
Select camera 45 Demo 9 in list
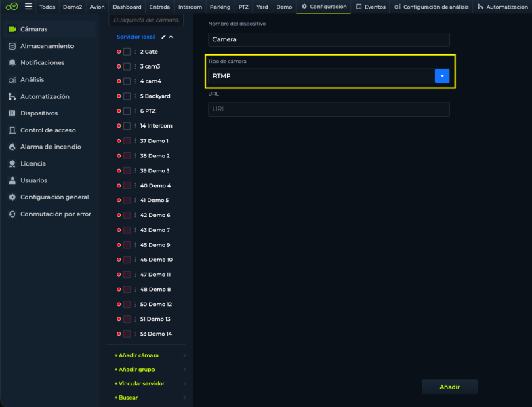point(155,245)
